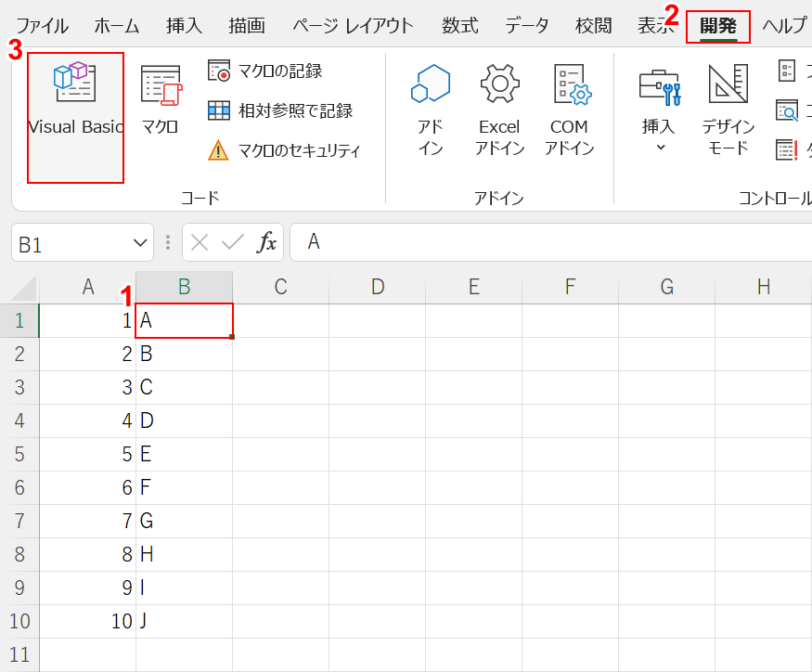Click the fx insert function button

click(x=267, y=243)
